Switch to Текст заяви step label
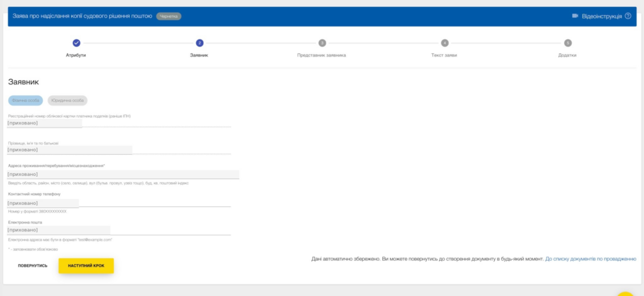This screenshot has width=644, height=296. click(x=444, y=55)
